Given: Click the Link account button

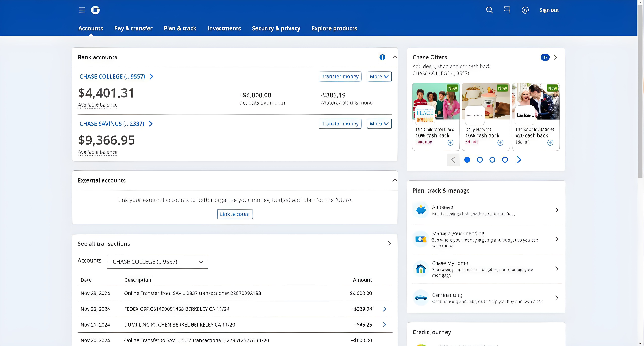Looking at the screenshot, I should 235,214.
